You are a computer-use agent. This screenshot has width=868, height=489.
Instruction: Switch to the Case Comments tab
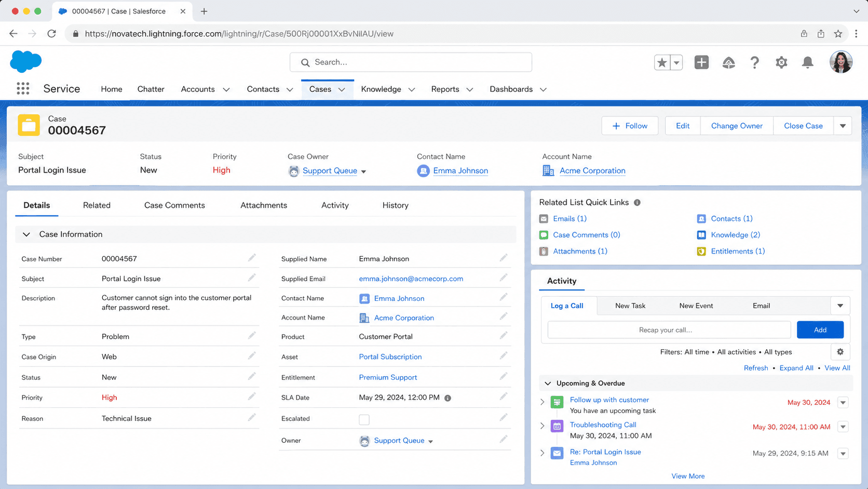click(x=174, y=205)
